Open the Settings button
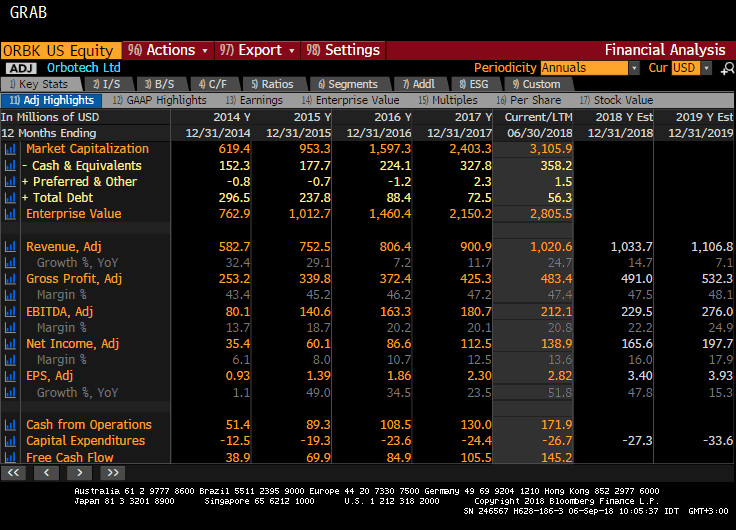736x530 pixels. click(343, 50)
